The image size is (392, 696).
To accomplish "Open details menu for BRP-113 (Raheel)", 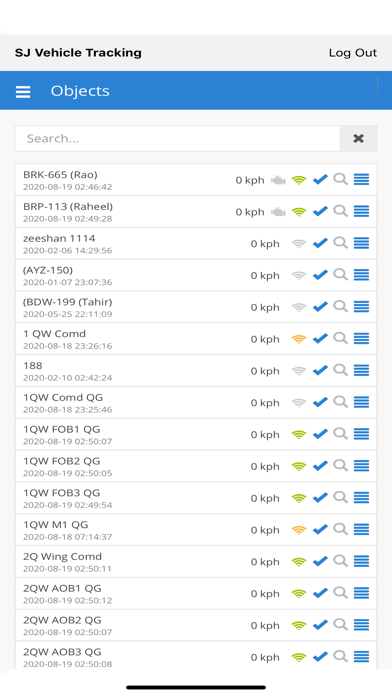I will tap(361, 211).
